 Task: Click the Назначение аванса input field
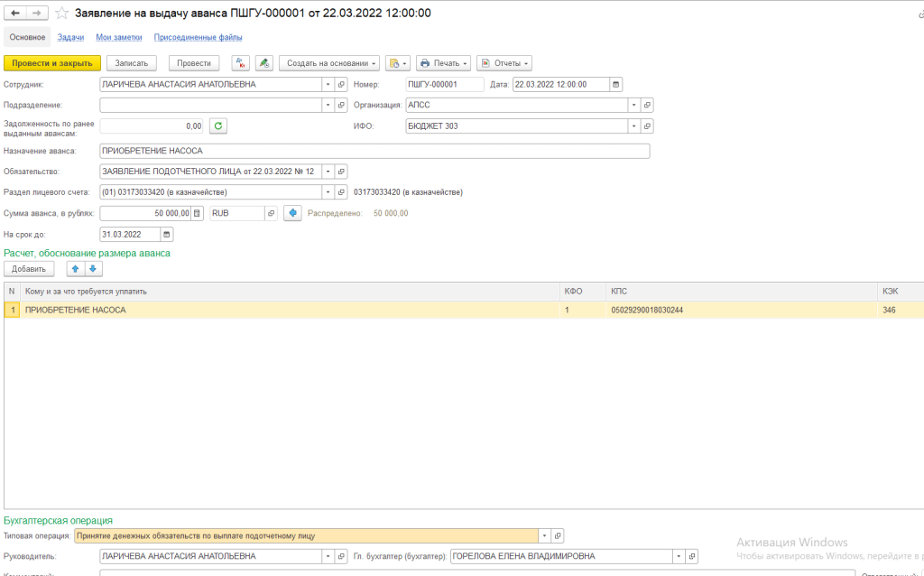pyautogui.click(x=374, y=151)
